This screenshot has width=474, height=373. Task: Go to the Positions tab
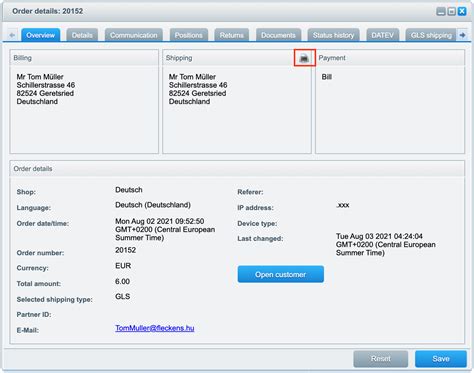click(x=189, y=35)
